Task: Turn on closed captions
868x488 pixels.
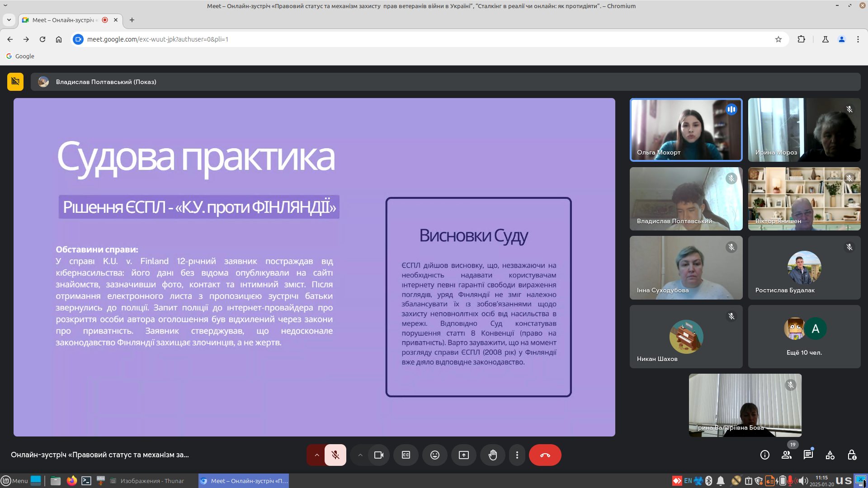Action: 406,455
